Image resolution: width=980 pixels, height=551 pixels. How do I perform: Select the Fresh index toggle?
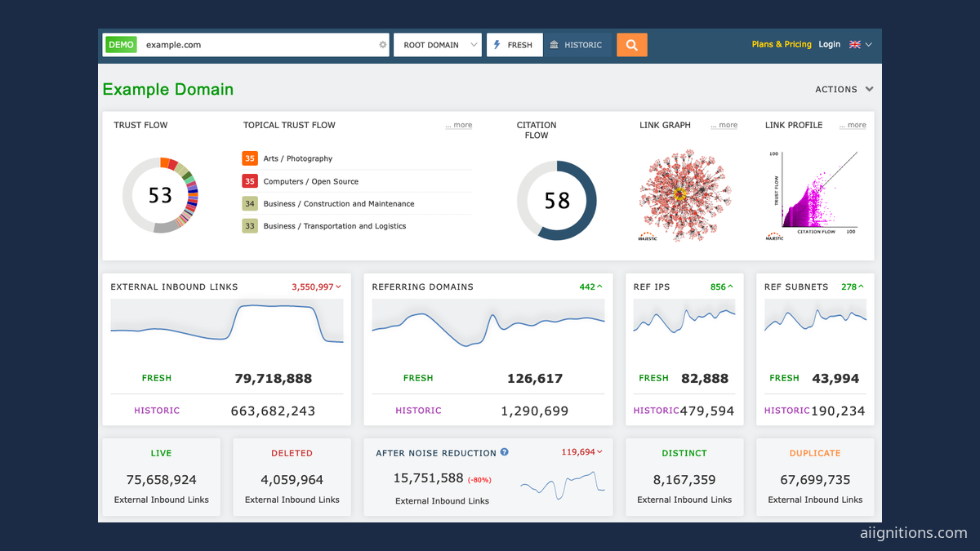pos(514,45)
